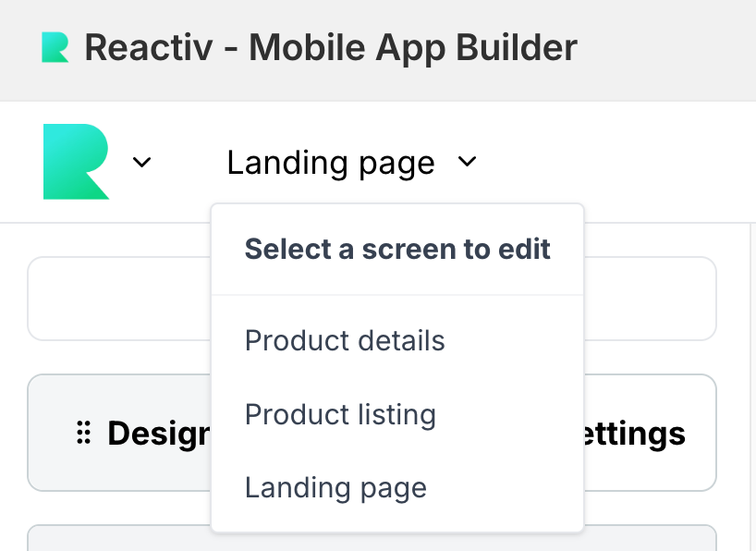Collapse the chevron next to Landing page

[467, 163]
